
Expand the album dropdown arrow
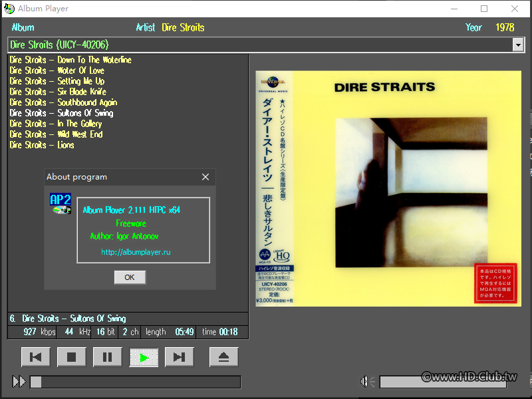pos(518,45)
